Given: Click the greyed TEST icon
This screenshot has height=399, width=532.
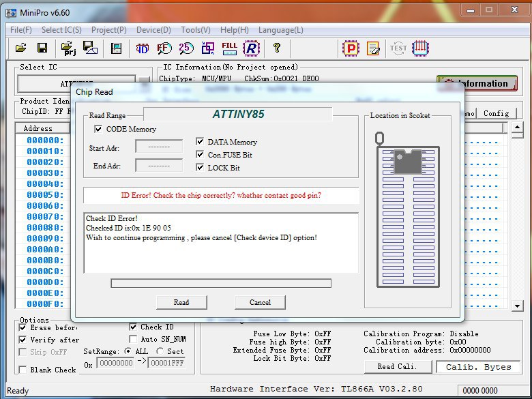Looking at the screenshot, I should click(398, 48).
